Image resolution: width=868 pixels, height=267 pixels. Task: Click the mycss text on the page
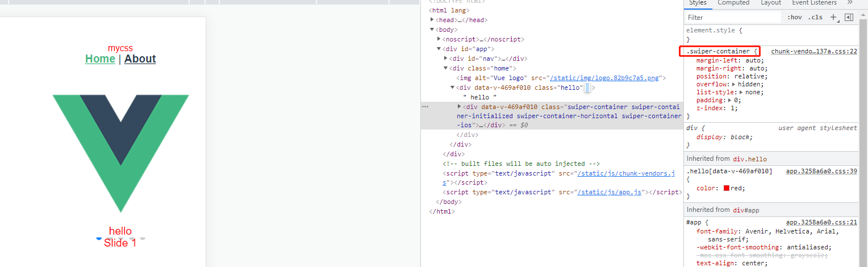120,48
